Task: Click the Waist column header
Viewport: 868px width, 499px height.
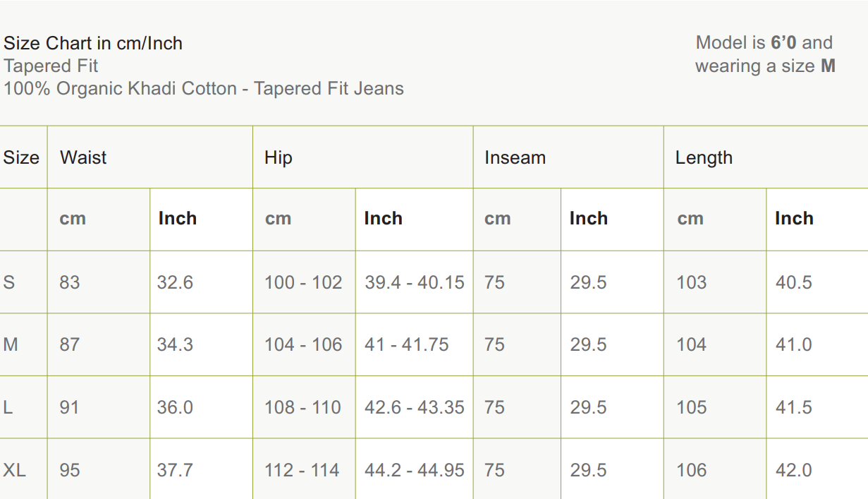Action: 83,157
